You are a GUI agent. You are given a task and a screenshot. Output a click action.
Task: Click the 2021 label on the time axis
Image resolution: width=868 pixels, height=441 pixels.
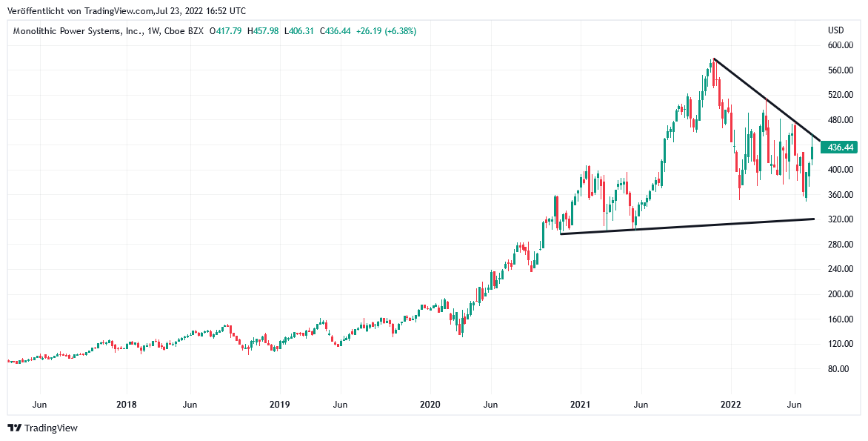pyautogui.click(x=581, y=405)
